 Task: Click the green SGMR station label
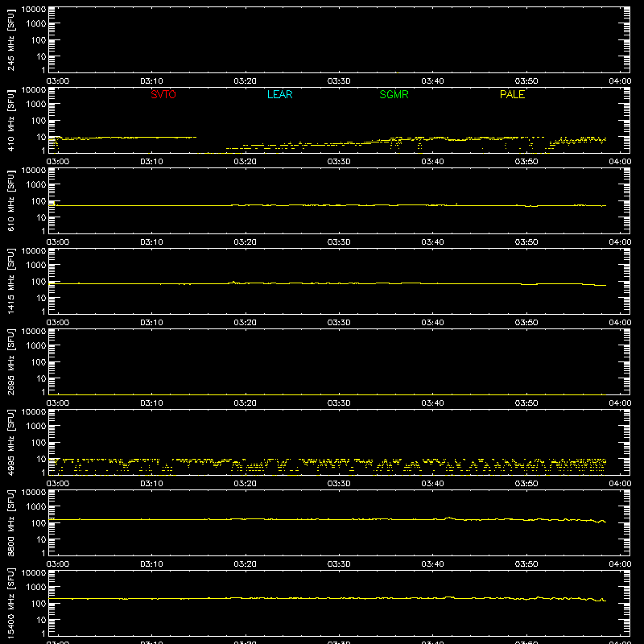[x=394, y=94]
